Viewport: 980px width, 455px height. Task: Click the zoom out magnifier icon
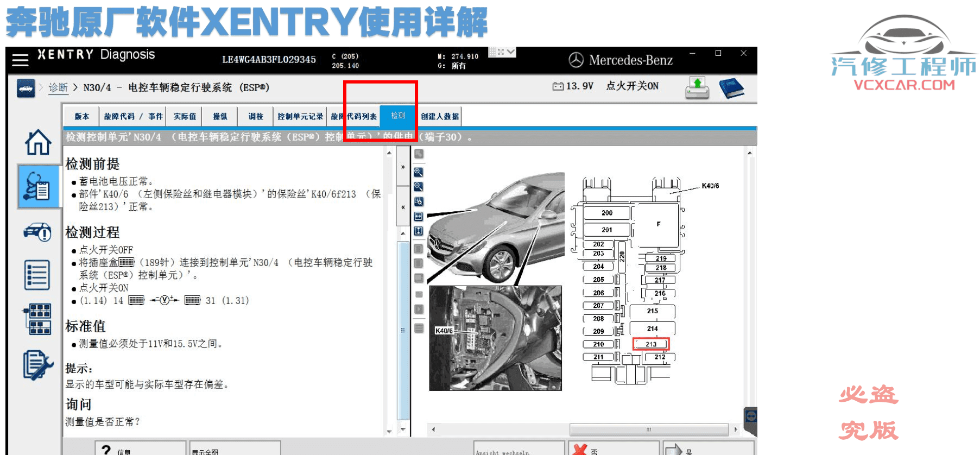419,187
